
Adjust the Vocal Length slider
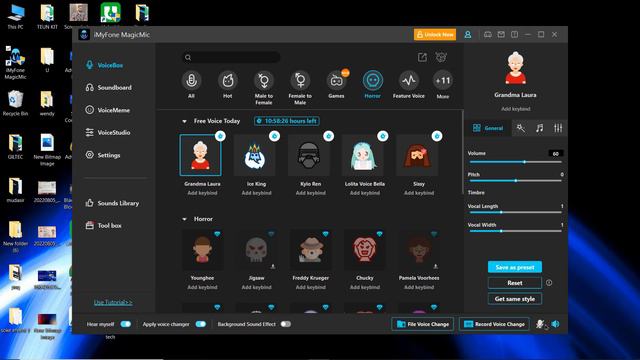pyautogui.click(x=516, y=212)
